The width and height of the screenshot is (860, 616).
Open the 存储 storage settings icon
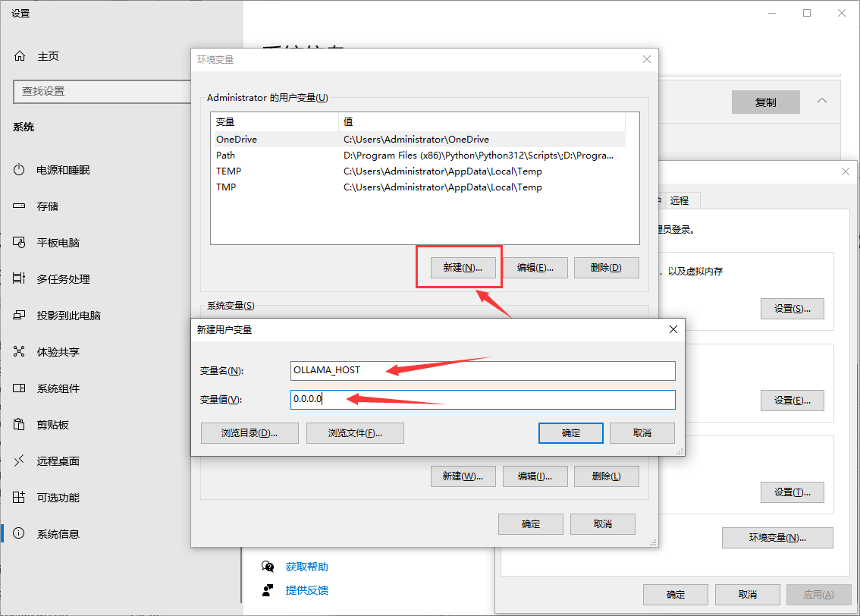coord(20,206)
